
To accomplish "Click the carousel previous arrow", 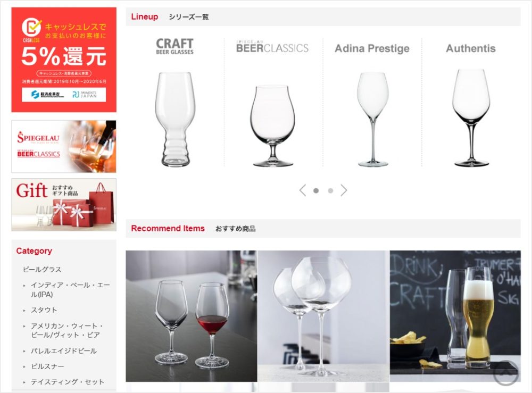I will pyautogui.click(x=303, y=190).
